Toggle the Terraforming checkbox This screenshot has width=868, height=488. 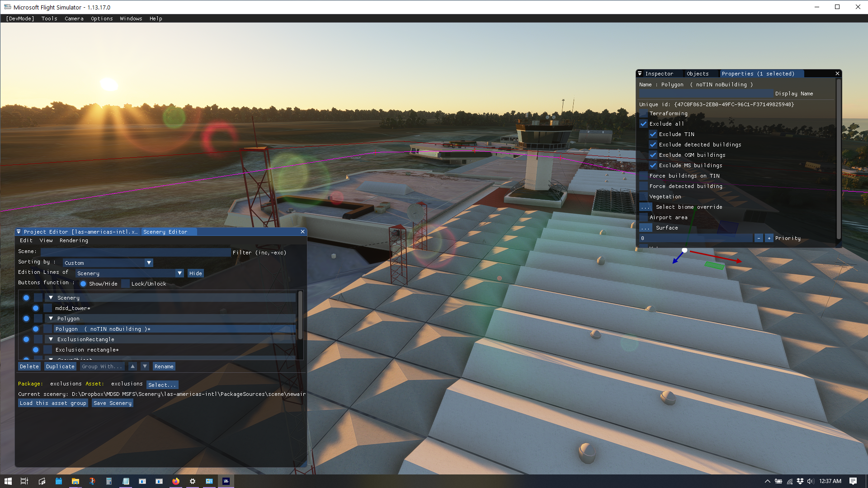[x=643, y=113]
